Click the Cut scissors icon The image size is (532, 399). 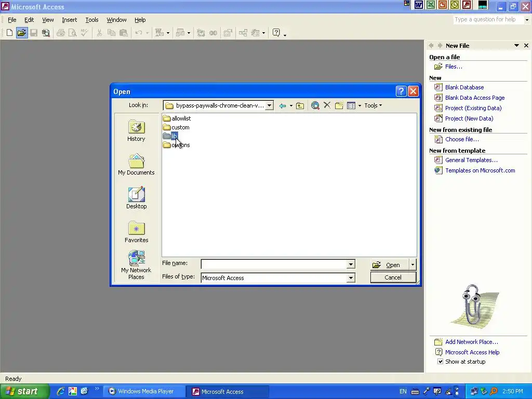[99, 33]
